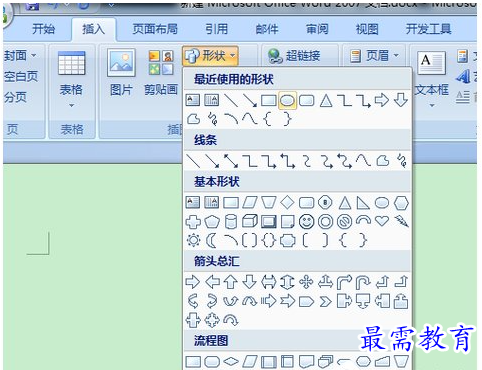Select right block arrow in recently used shapes
The height and width of the screenshot is (370, 482).
click(x=382, y=100)
